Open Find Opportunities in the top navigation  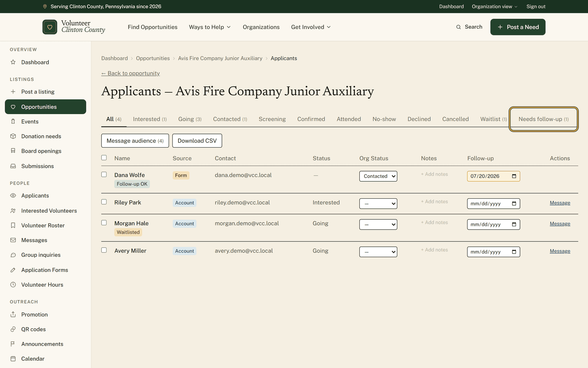pos(153,27)
